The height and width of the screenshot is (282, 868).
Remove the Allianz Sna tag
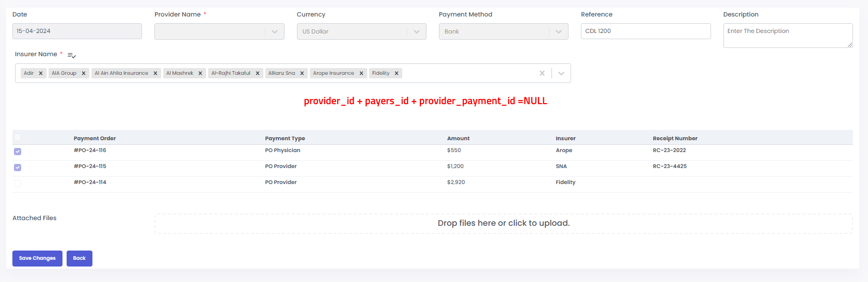pyautogui.click(x=302, y=73)
